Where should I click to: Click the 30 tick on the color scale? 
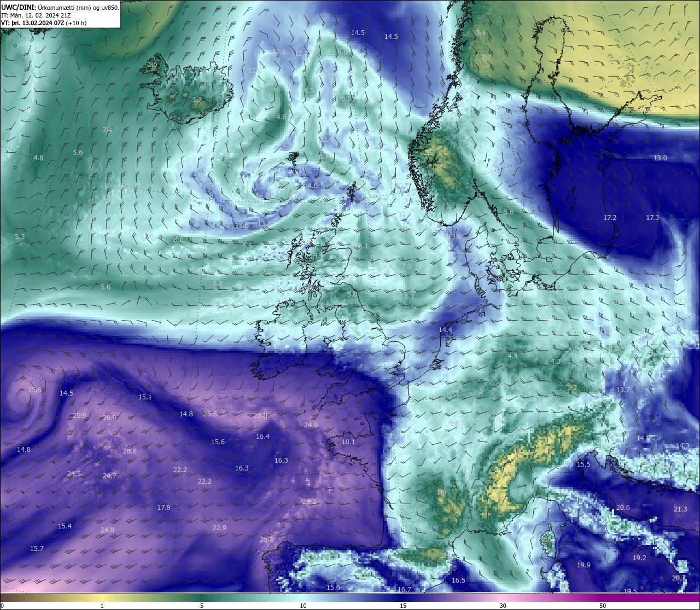point(503,606)
